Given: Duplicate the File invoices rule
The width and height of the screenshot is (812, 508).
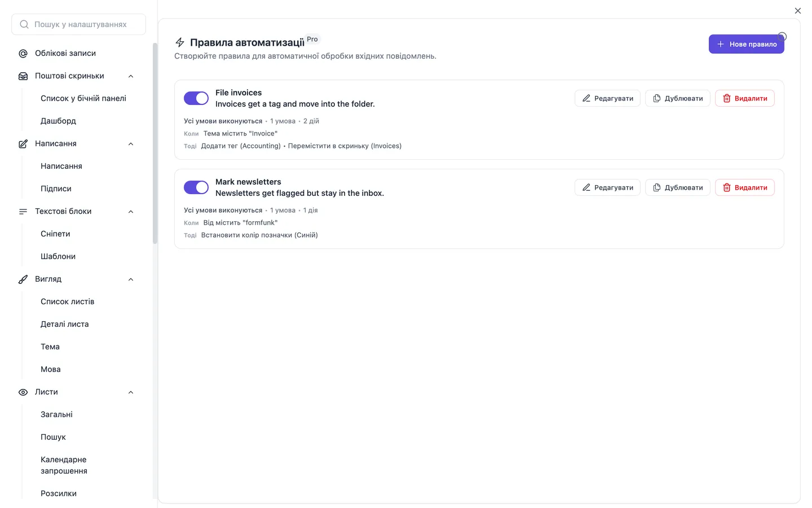Looking at the screenshot, I should click(678, 98).
